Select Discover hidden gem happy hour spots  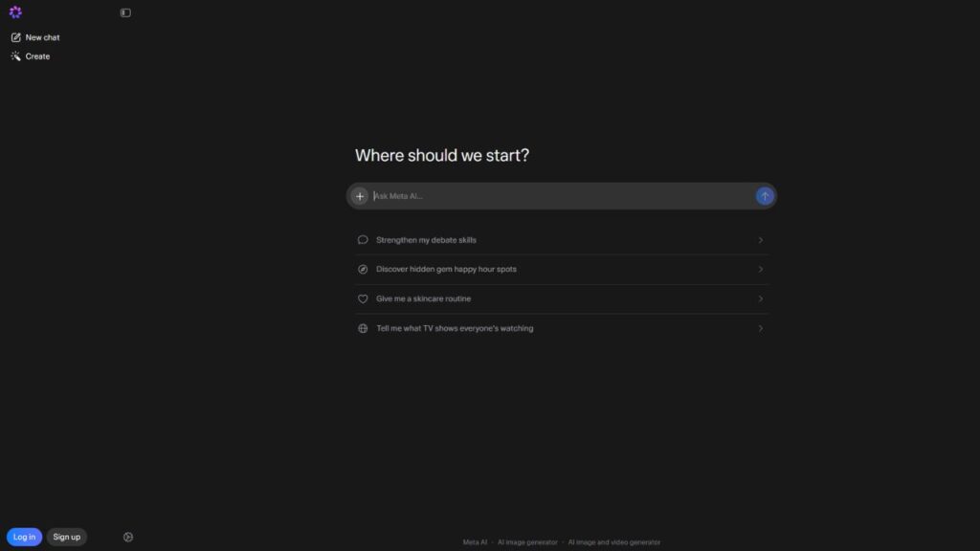click(561, 269)
